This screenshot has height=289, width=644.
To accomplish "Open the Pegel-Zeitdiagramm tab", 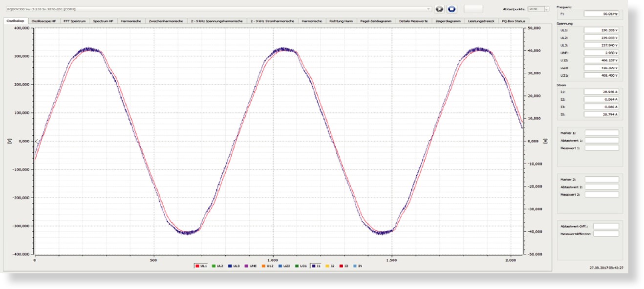I will [376, 21].
